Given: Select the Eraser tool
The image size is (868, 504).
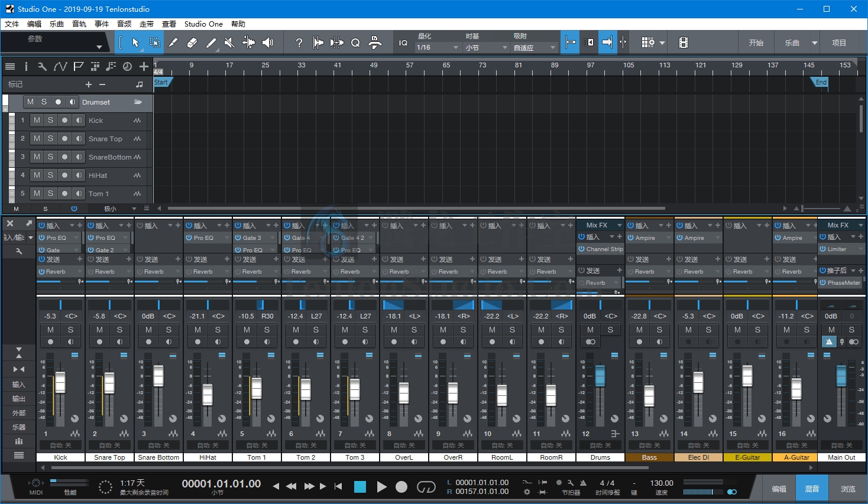Looking at the screenshot, I should 192,43.
